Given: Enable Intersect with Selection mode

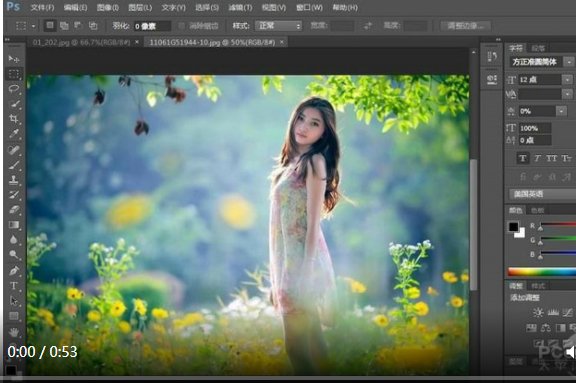Looking at the screenshot, I should [93, 25].
